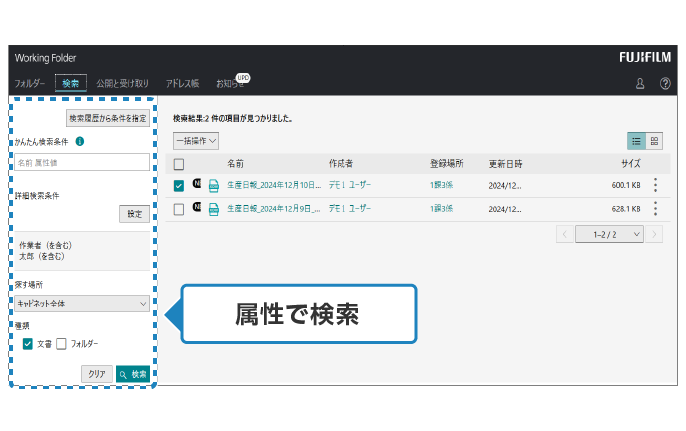Click document icon of 12月10日 file
The width and height of the screenshot is (686, 431).
click(214, 186)
